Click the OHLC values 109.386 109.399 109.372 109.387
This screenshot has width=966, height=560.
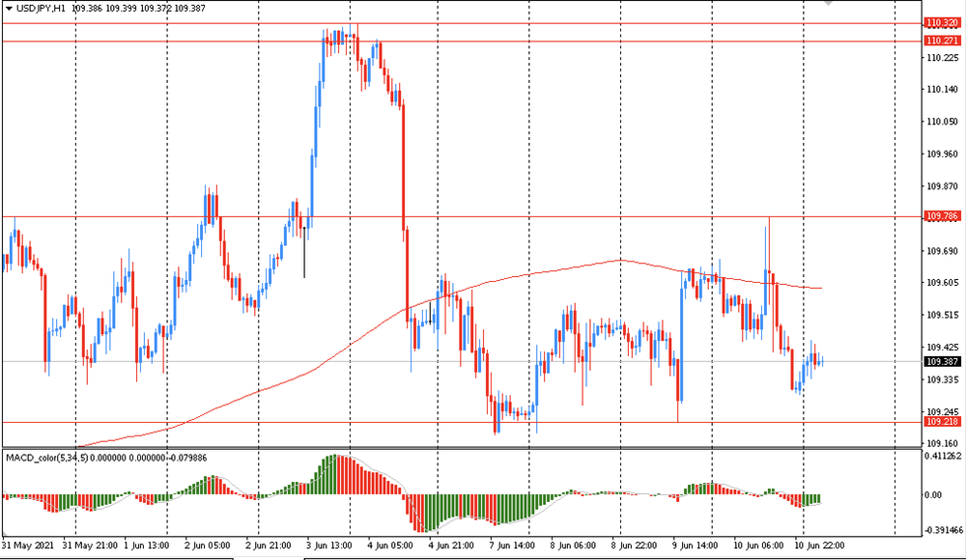tap(138, 9)
